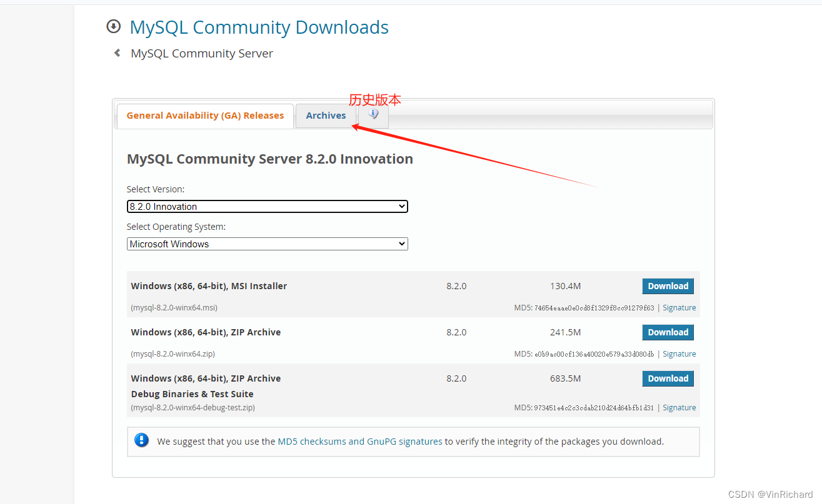Click the 241.5M size value
Image resolution: width=822 pixels, height=504 pixels.
565,332
